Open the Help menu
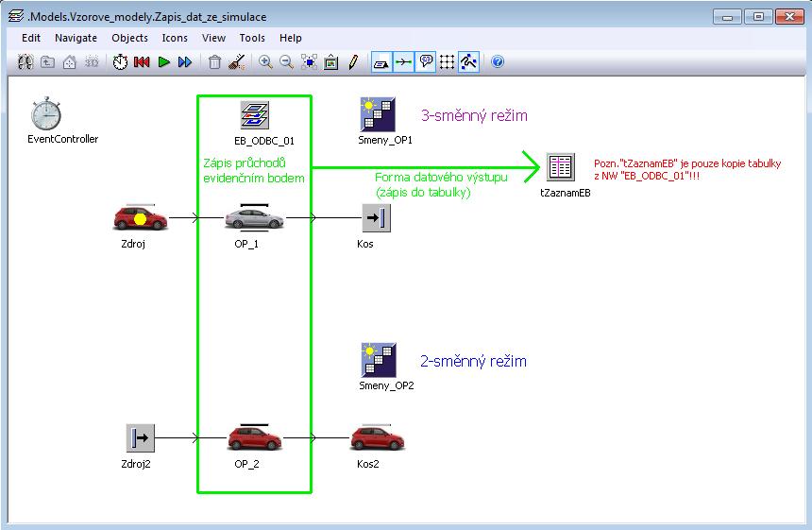 pos(291,38)
